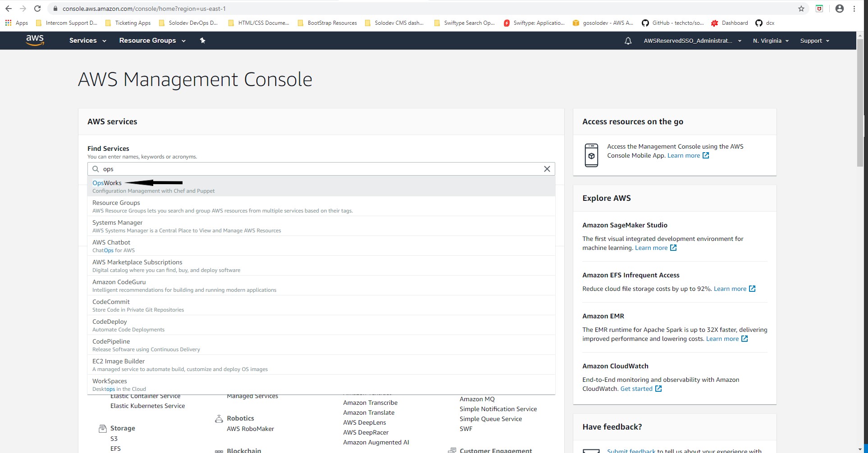The image size is (868, 453).
Task: Open AWS DeepRacer link
Action: click(x=366, y=432)
